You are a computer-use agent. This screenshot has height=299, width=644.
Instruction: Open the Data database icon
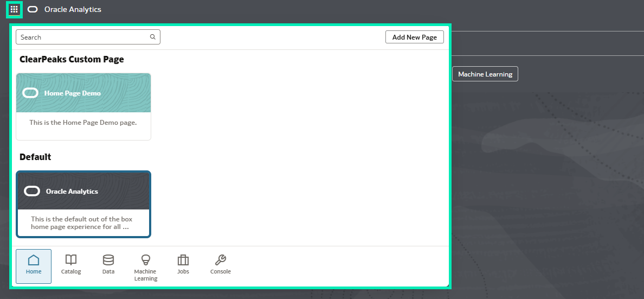click(108, 260)
